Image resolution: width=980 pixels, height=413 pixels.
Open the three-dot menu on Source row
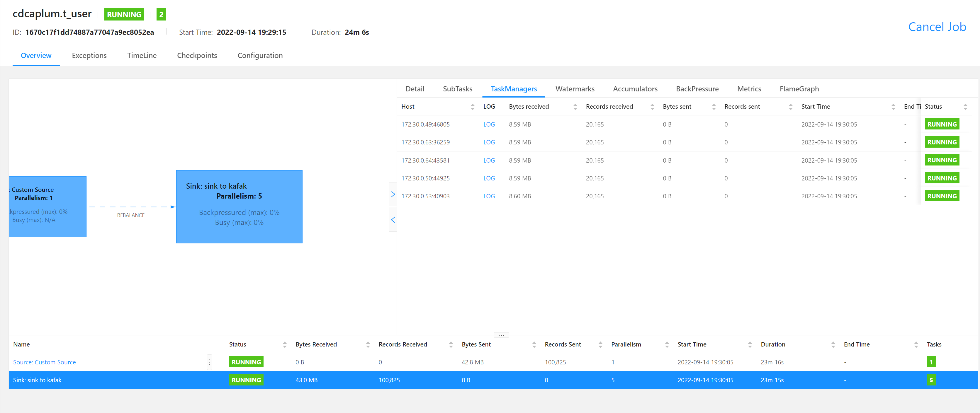pyautogui.click(x=209, y=362)
